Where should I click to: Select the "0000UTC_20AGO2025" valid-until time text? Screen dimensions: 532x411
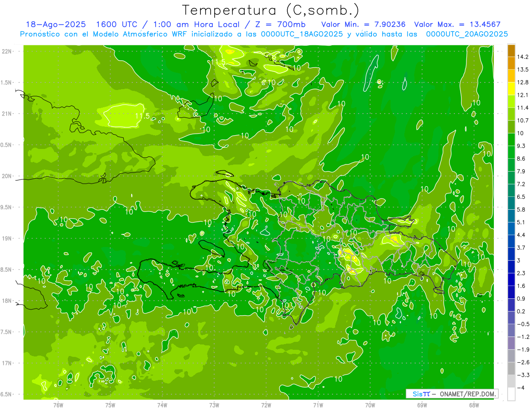click(467, 34)
